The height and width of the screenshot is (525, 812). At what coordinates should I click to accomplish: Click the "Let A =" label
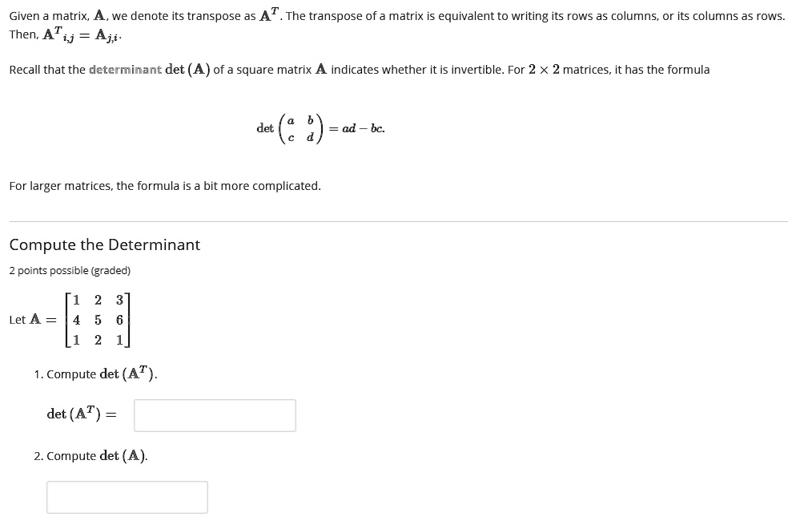[x=33, y=319]
